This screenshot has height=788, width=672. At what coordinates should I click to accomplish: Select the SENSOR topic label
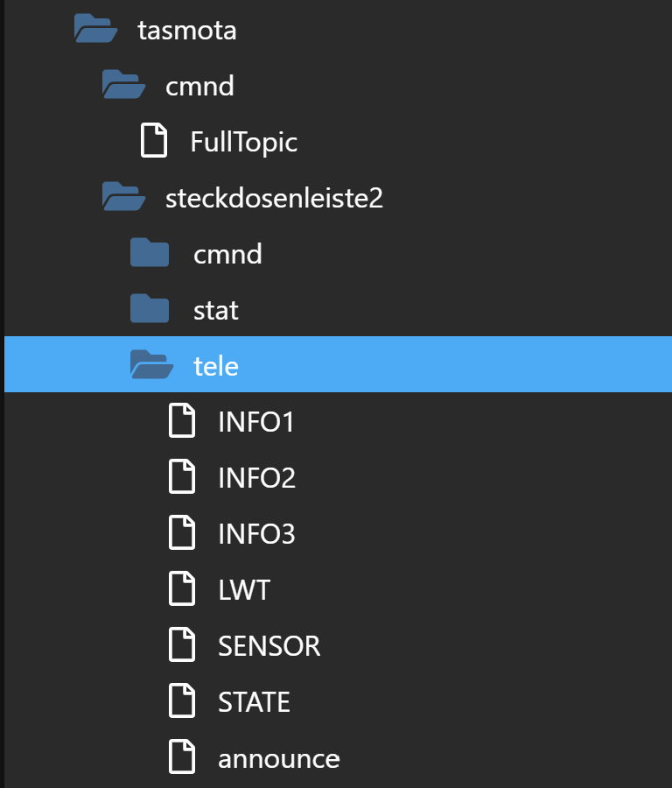pos(269,646)
